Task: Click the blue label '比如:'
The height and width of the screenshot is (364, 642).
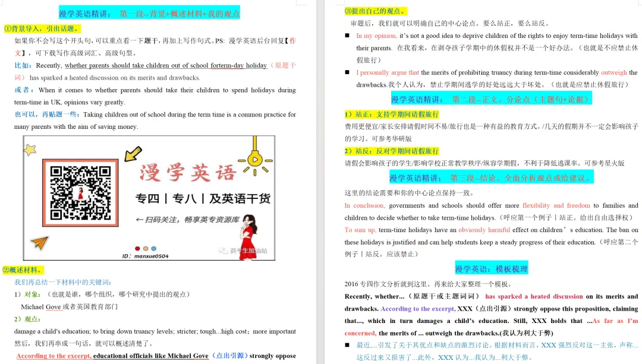Action: pos(23,65)
